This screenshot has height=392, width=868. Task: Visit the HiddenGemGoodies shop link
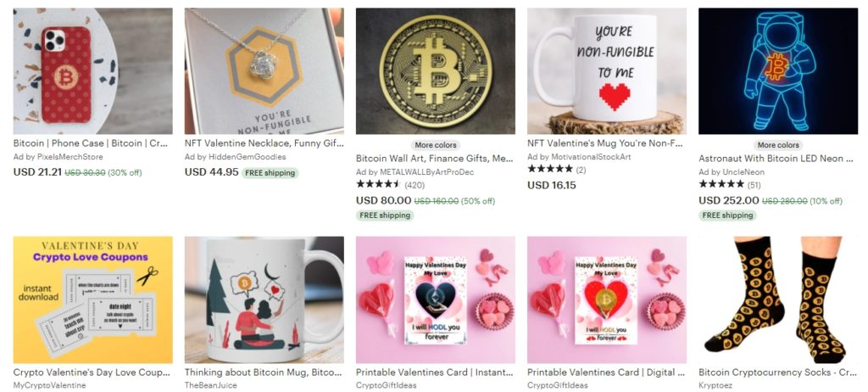click(236, 157)
